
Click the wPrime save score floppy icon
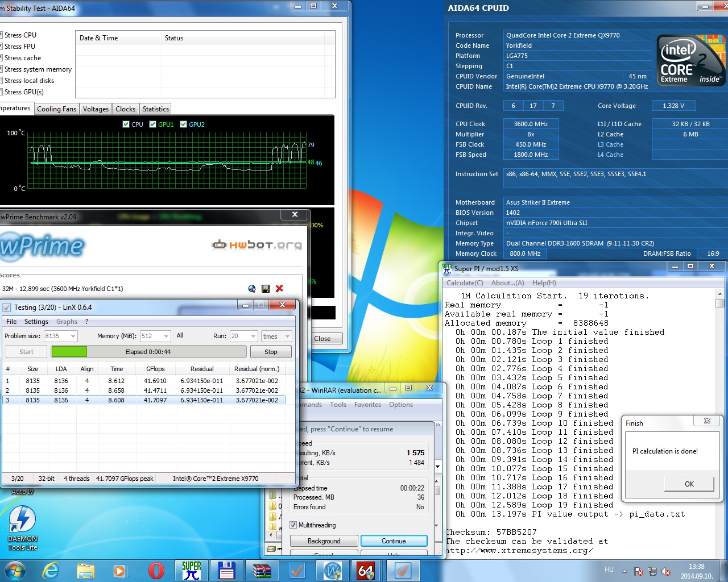[266, 289]
